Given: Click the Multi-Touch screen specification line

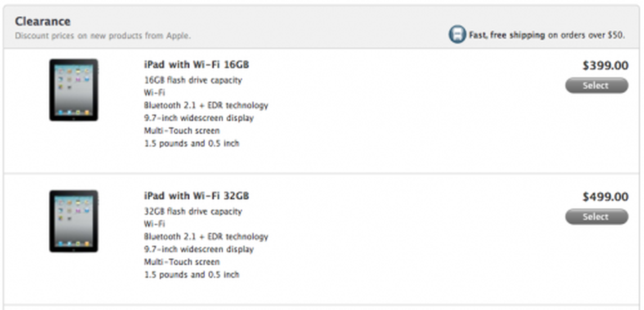Looking at the screenshot, I should tap(182, 130).
